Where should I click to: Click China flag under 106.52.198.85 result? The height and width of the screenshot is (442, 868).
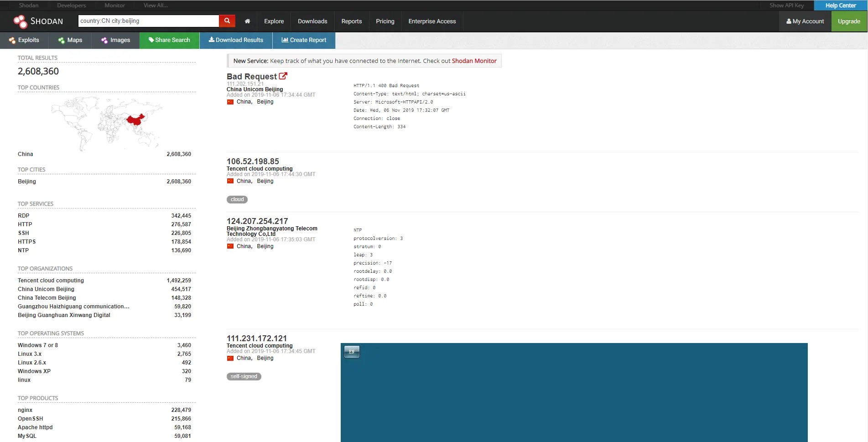(x=230, y=181)
